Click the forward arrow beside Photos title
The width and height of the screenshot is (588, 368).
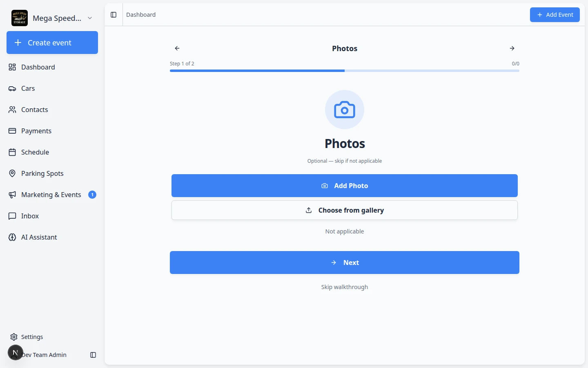pos(512,48)
